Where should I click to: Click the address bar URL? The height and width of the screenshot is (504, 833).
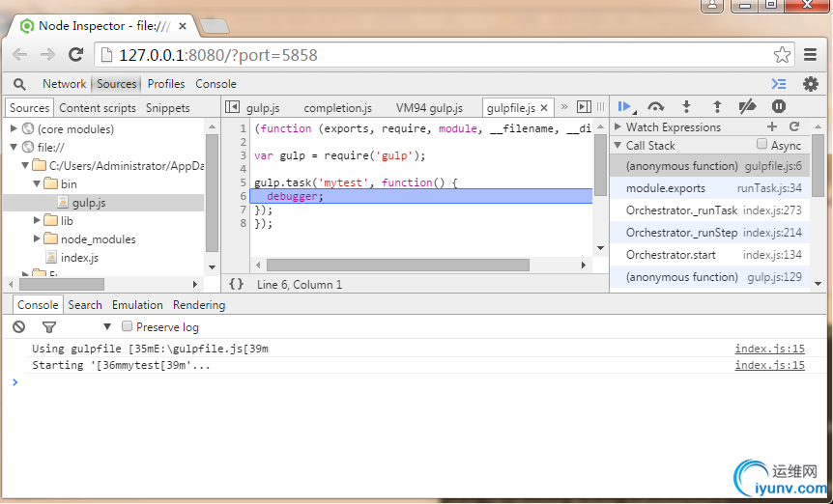coord(217,55)
